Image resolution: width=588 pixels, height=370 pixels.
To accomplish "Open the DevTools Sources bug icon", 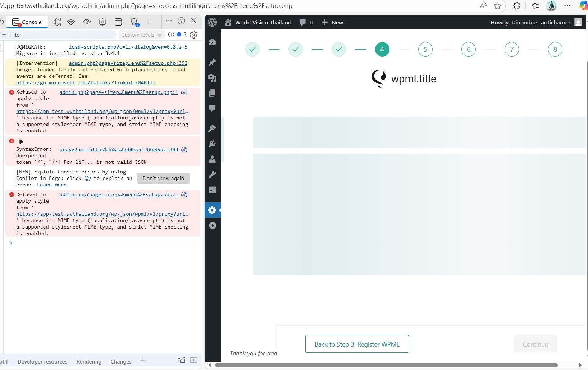I will (57, 22).
